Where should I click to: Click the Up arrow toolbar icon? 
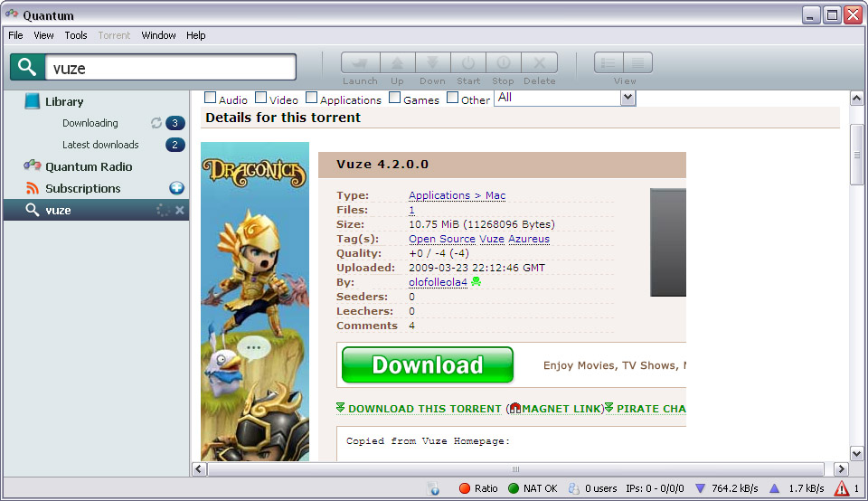coord(398,62)
